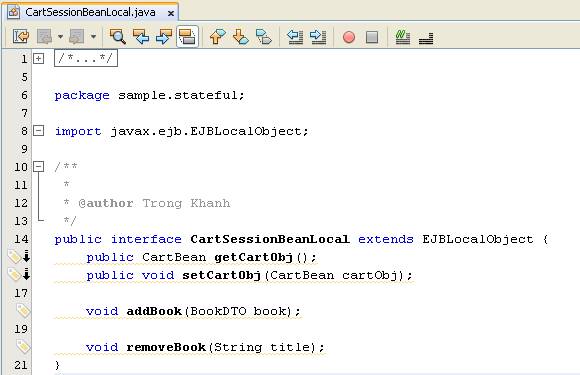Click the red Start Macro Recording button
Viewport: 580px width, 375px height.
coord(349,37)
